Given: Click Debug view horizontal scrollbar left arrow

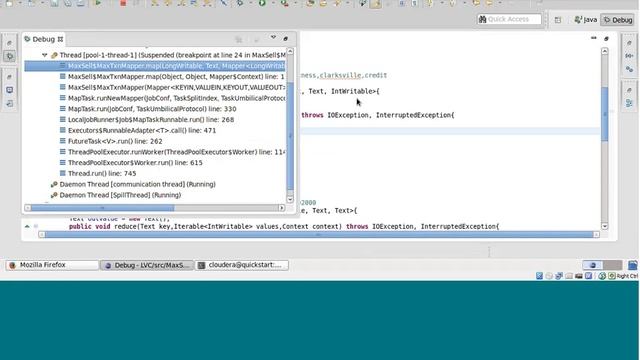Looking at the screenshot, I should [28, 208].
